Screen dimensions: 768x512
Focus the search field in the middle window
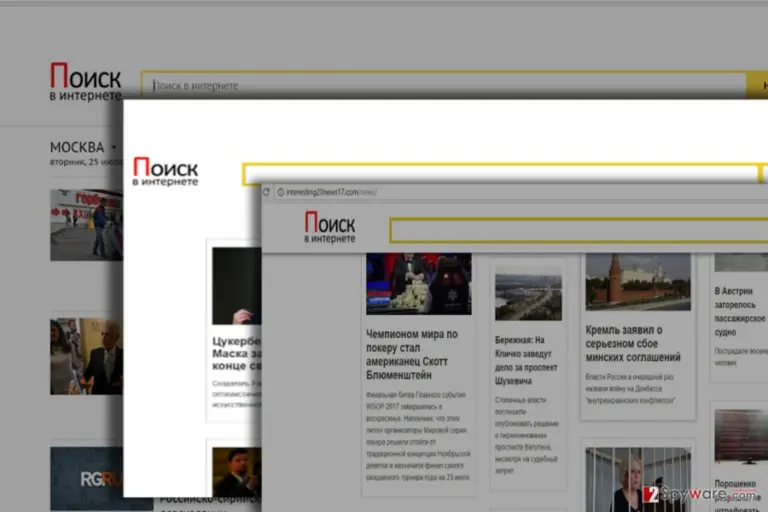click(x=501, y=173)
